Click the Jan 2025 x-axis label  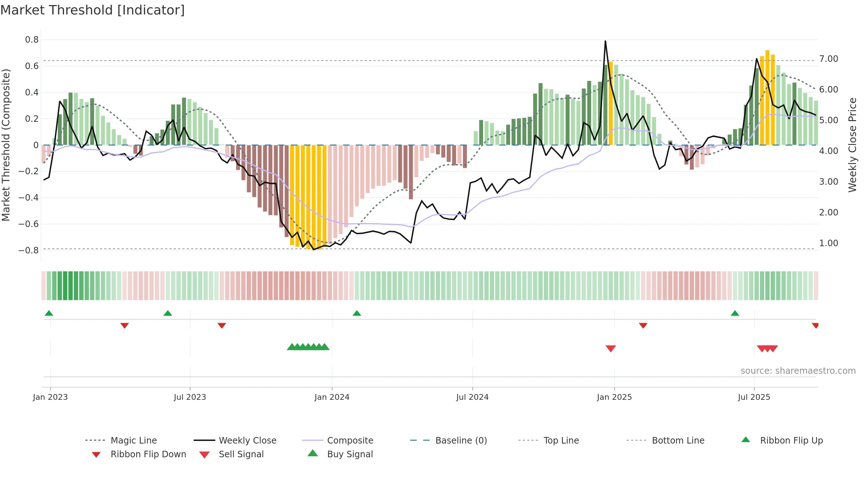coord(614,397)
